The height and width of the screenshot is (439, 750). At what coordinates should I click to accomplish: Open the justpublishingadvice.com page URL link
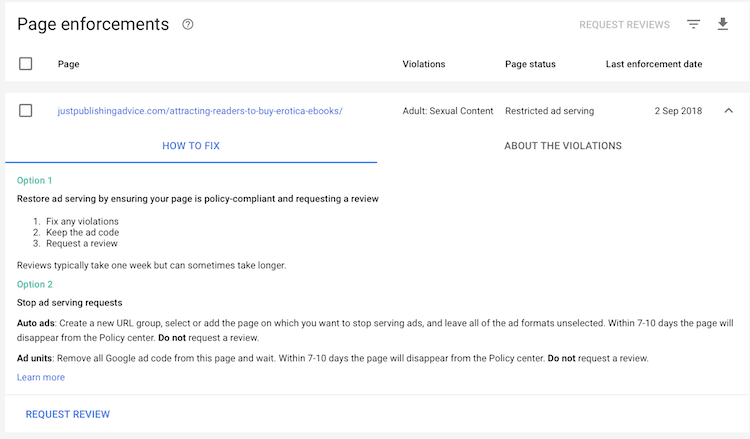tap(200, 111)
